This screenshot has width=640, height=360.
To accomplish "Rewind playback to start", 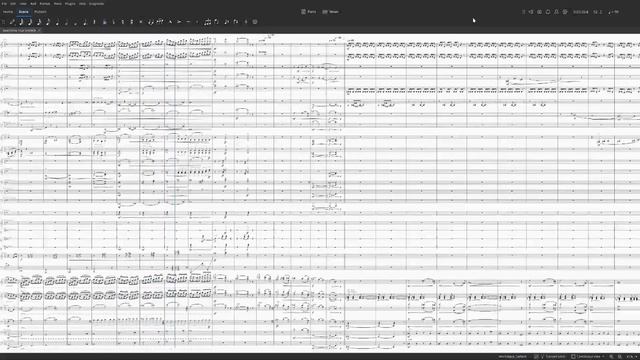I will 531,12.
